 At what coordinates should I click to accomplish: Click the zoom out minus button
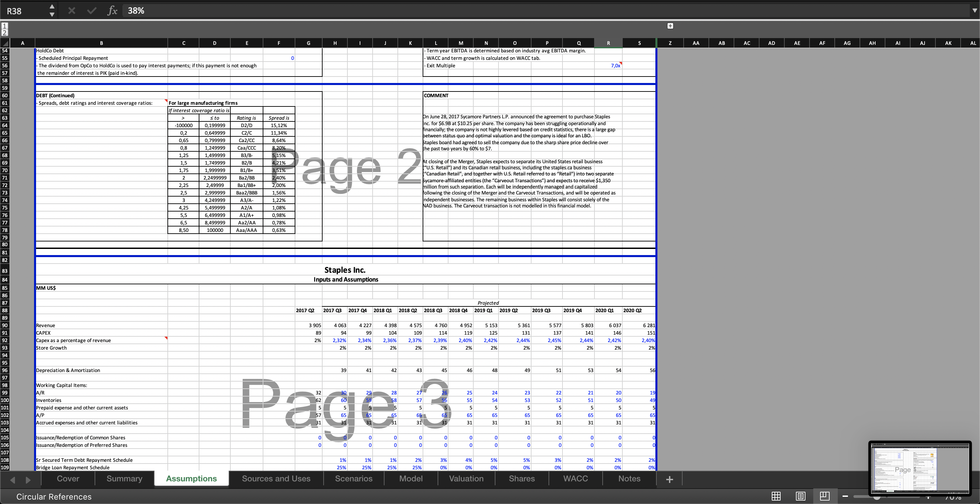pyautogui.click(x=845, y=496)
